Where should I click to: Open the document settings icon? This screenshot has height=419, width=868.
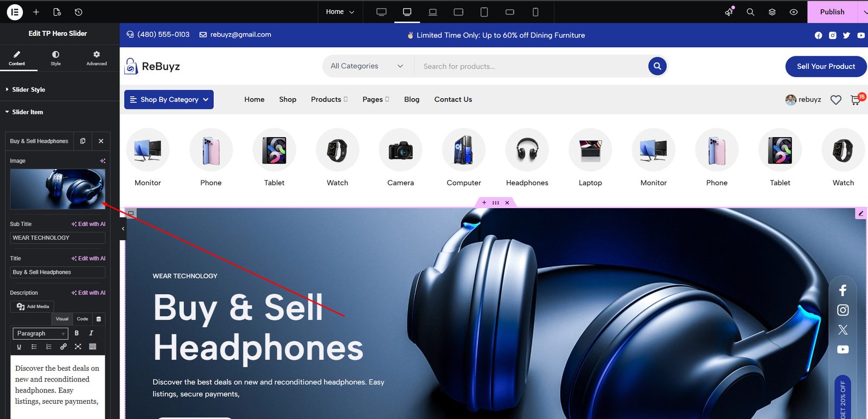[57, 12]
